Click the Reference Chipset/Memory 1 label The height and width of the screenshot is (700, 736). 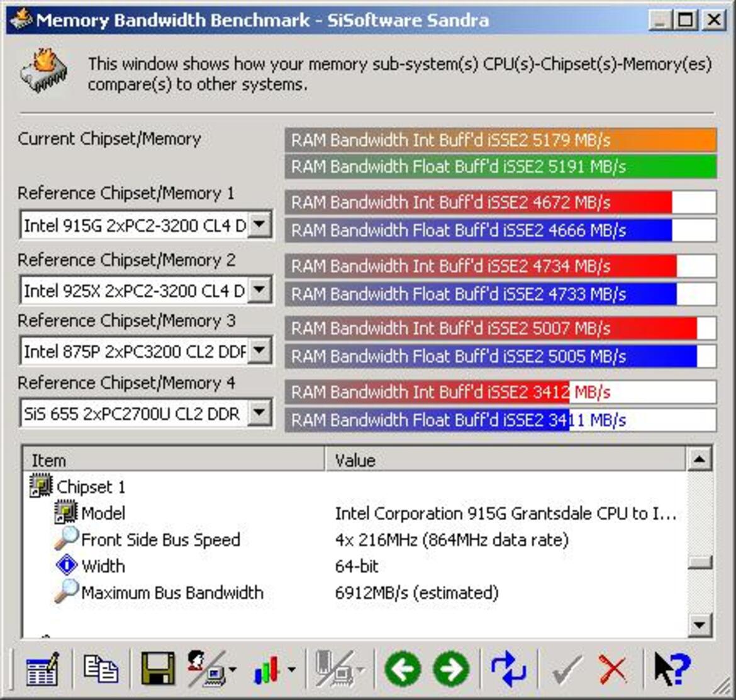(x=126, y=193)
